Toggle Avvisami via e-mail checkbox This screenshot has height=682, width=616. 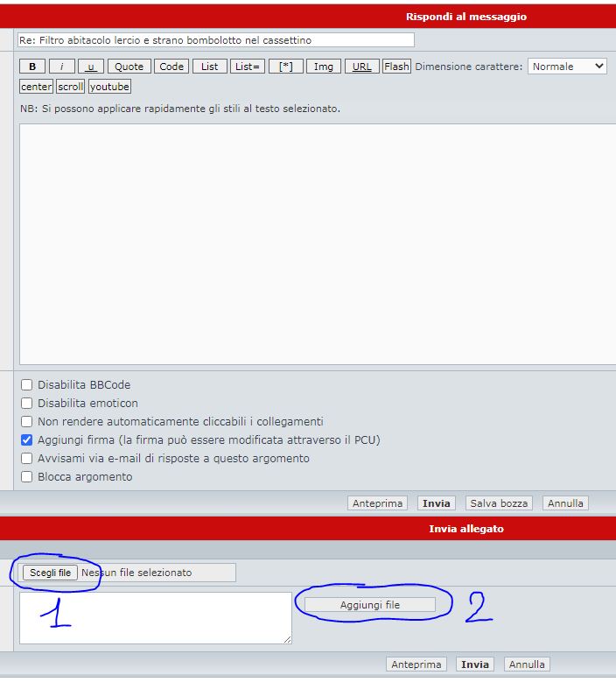point(27,459)
